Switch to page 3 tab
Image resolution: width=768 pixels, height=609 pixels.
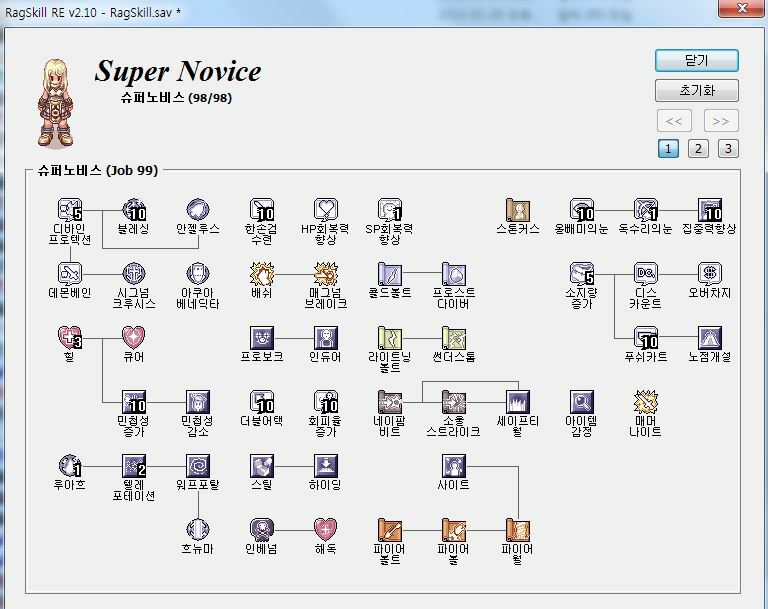pyautogui.click(x=728, y=149)
